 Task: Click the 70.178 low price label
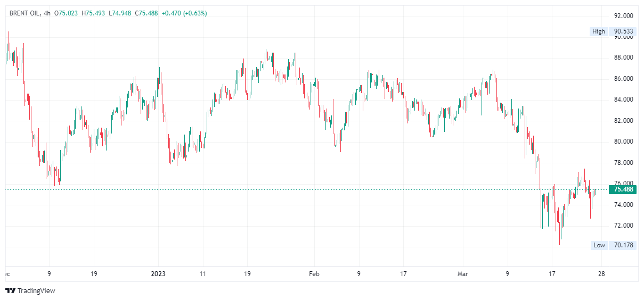tap(624, 245)
